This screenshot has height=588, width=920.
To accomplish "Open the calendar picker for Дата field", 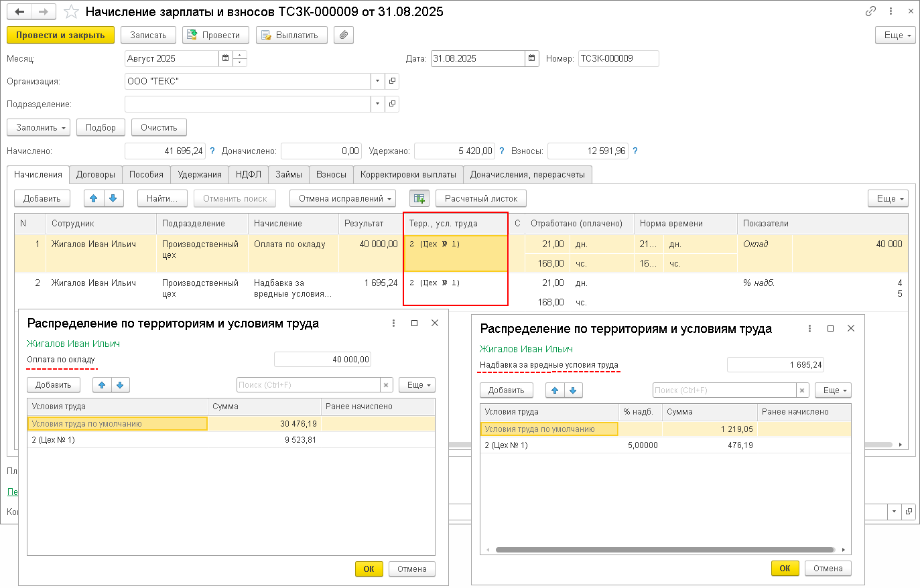I will (x=532, y=59).
